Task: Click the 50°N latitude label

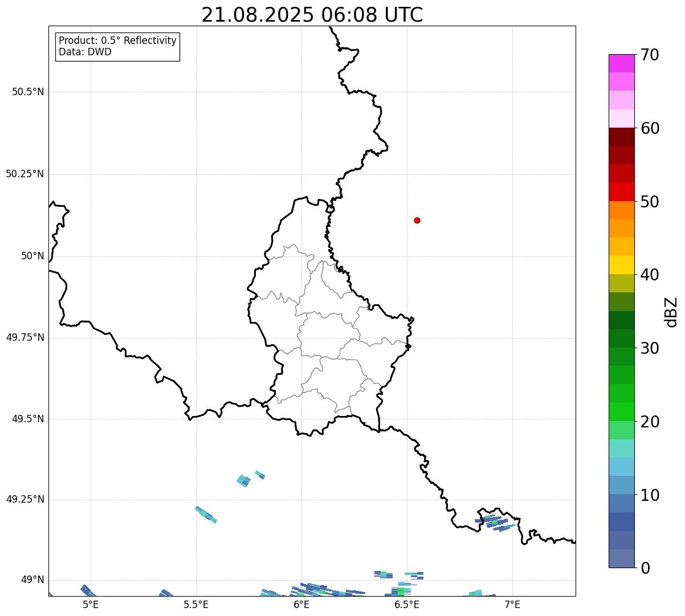Action: [32, 256]
